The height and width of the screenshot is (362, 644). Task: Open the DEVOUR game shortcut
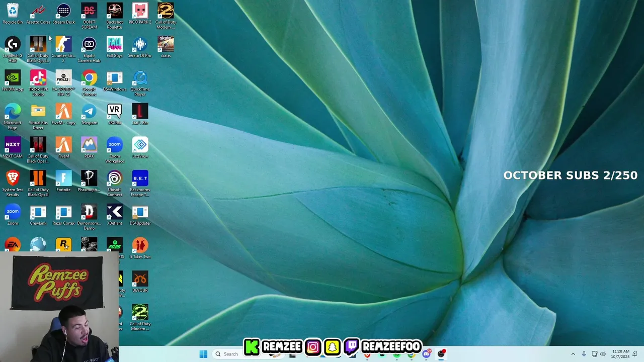tap(140, 282)
